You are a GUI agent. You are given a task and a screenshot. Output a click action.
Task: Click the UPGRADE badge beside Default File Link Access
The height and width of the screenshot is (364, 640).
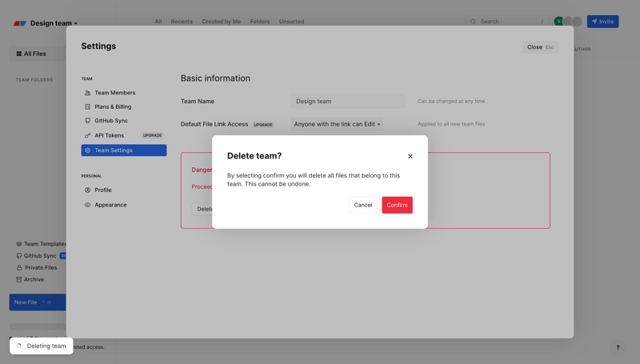pyautogui.click(x=263, y=125)
